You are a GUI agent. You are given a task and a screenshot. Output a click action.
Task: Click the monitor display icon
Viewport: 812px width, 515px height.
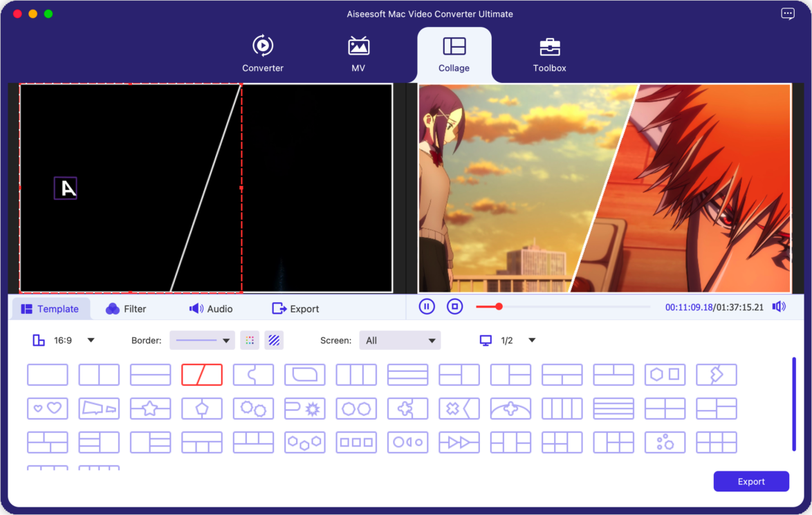pyautogui.click(x=486, y=341)
